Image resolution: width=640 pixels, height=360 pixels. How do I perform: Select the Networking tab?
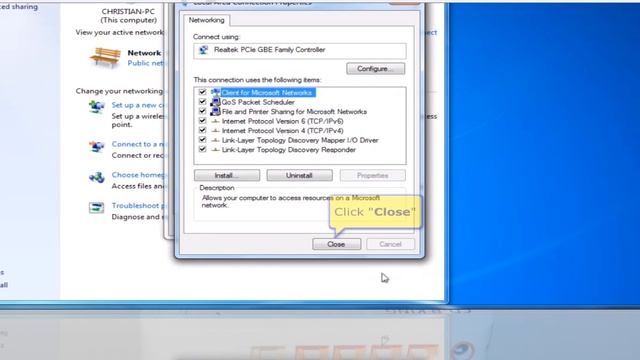click(207, 20)
